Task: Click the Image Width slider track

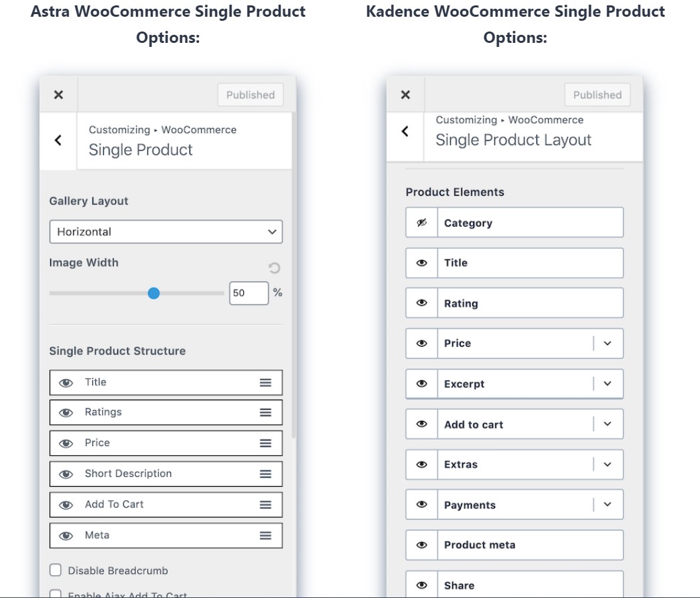Action: [137, 293]
